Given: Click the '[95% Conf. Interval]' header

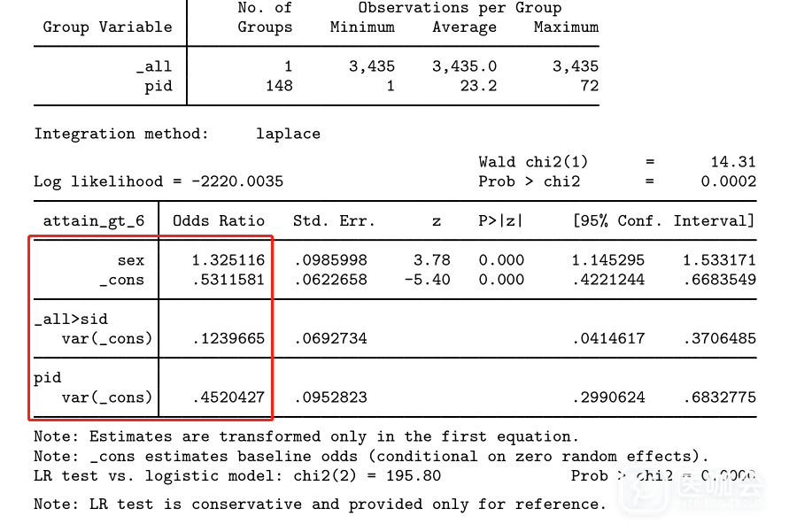Looking at the screenshot, I should pos(663,220).
